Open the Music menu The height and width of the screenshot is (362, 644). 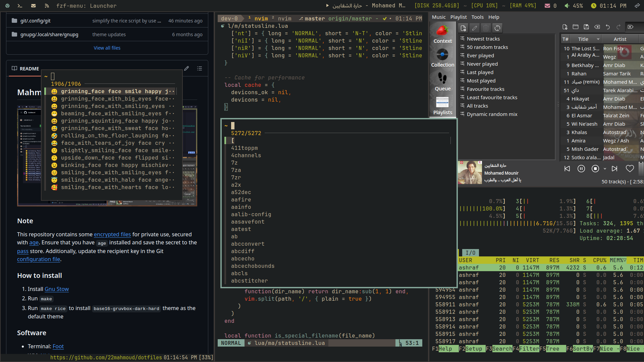click(x=439, y=17)
